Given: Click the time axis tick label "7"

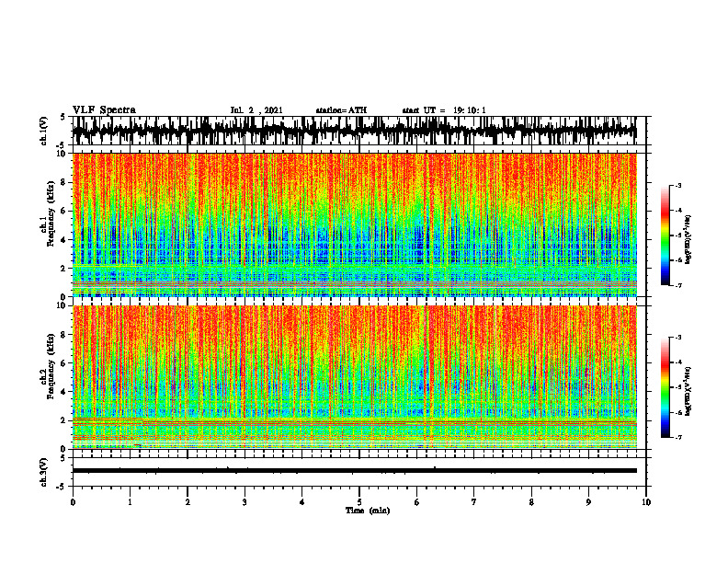Looking at the screenshot, I should click(474, 502).
